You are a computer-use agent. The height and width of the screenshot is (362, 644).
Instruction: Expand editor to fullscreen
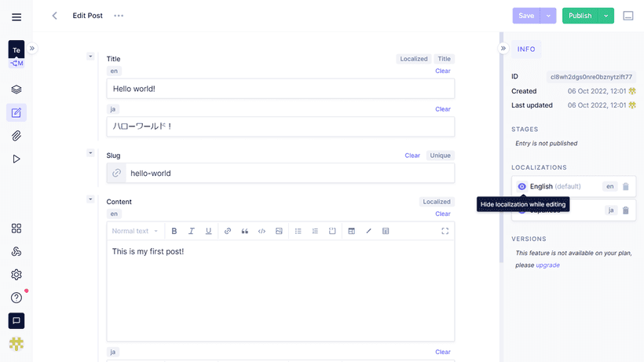click(x=445, y=231)
